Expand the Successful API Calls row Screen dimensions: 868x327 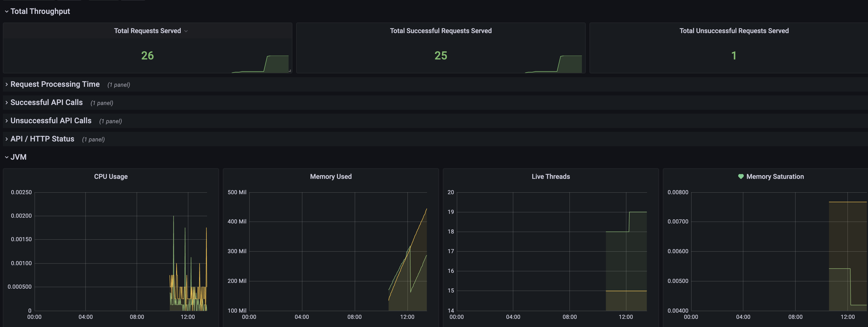(46, 102)
